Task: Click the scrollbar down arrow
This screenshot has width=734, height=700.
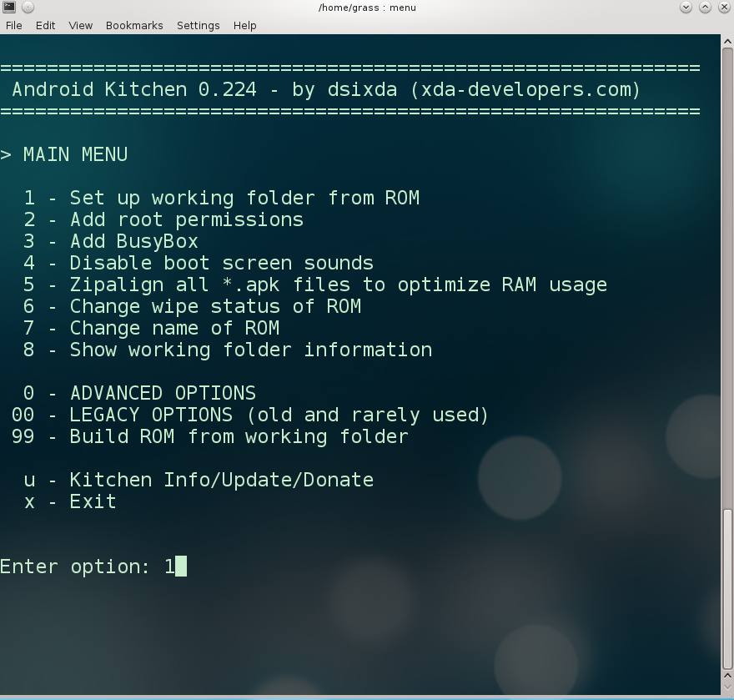Action: pyautogui.click(x=727, y=687)
